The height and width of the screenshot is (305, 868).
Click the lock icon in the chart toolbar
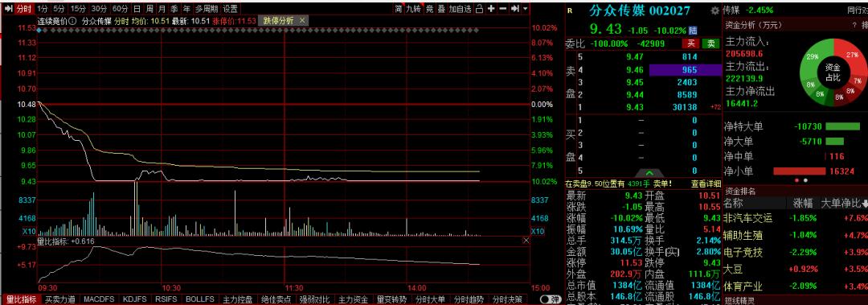pos(479,9)
